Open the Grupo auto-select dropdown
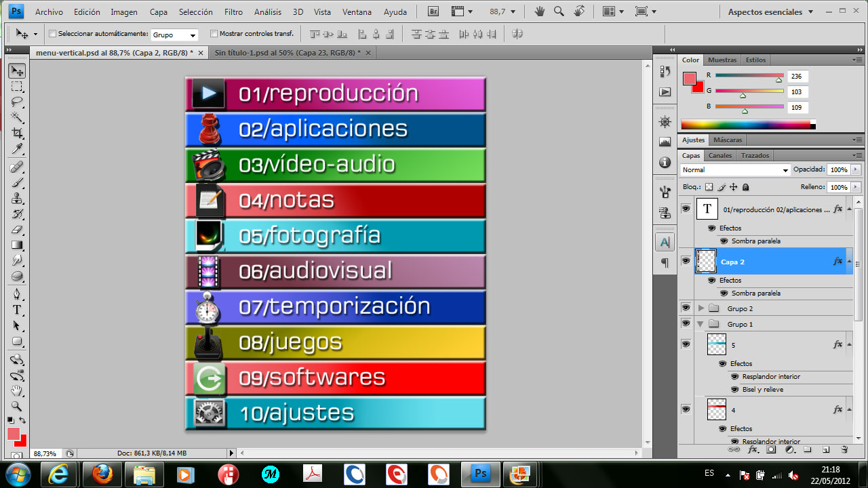Viewport: 868px width, 488px height. pyautogui.click(x=174, y=35)
